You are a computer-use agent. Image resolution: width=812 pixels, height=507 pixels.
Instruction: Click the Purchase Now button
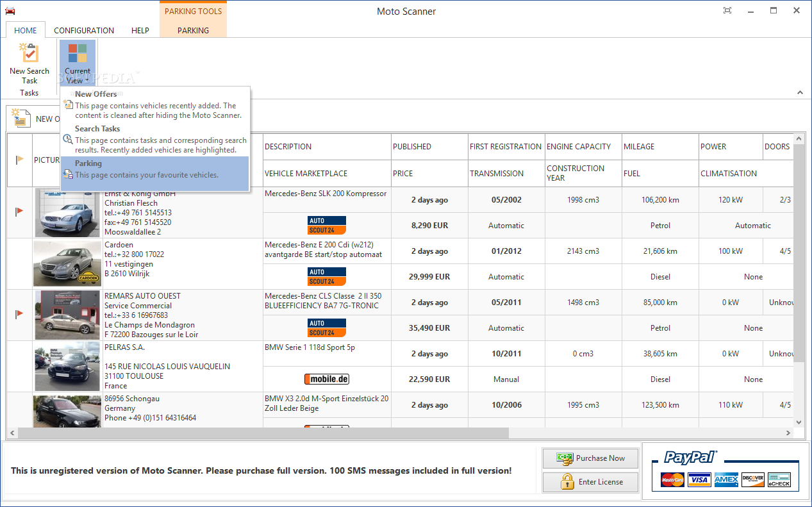(591, 458)
